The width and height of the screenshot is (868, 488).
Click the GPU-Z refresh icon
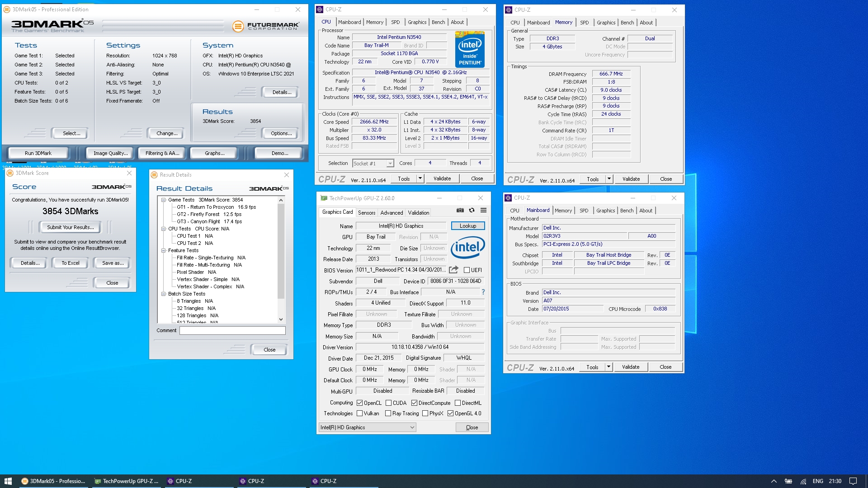pos(472,210)
